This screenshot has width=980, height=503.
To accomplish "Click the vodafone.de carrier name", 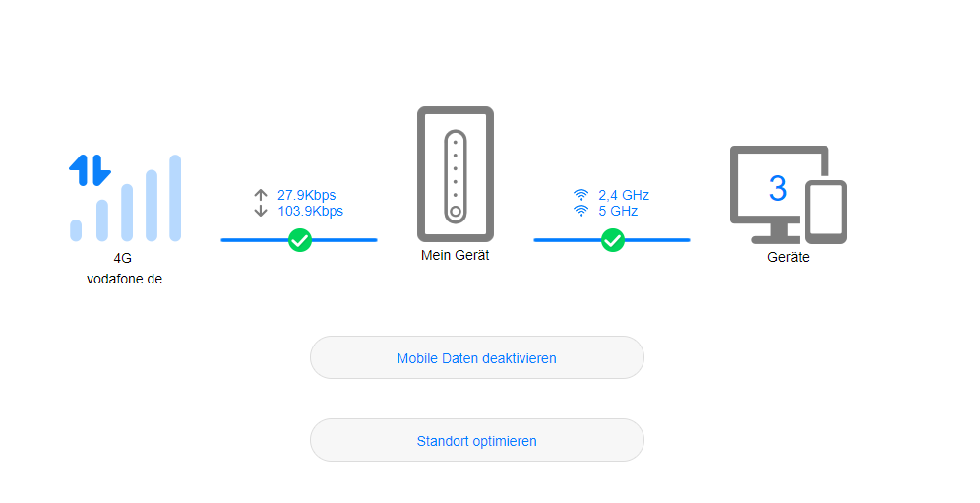I will tap(124, 279).
